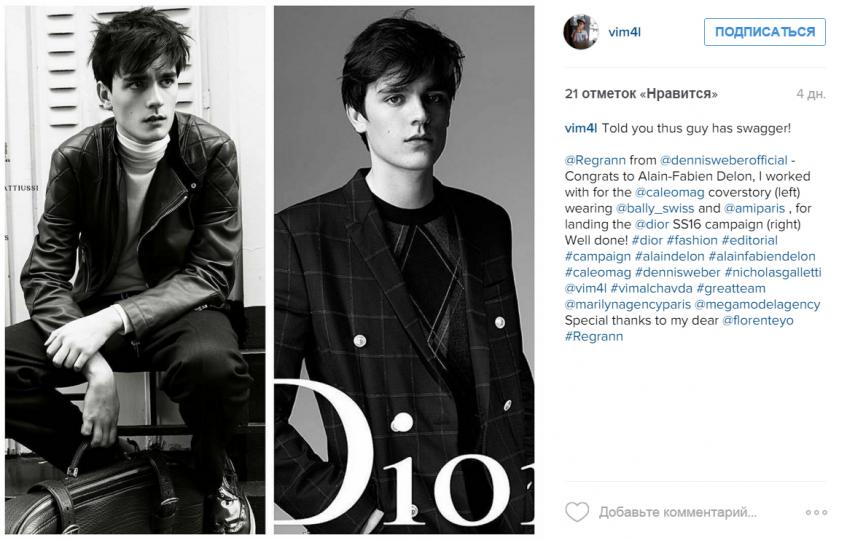Open vim4l profile avatar picture

coord(581,32)
